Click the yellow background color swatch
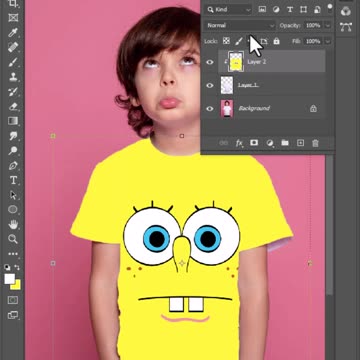 (17, 286)
